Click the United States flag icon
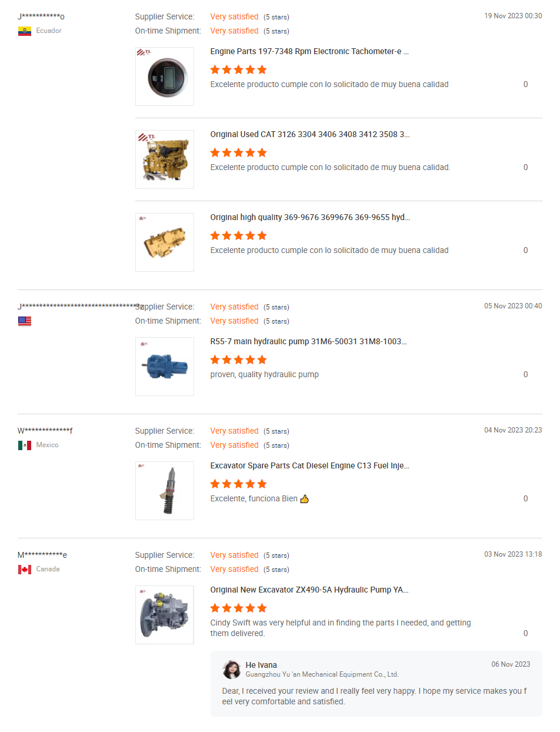560x732 pixels. (24, 321)
